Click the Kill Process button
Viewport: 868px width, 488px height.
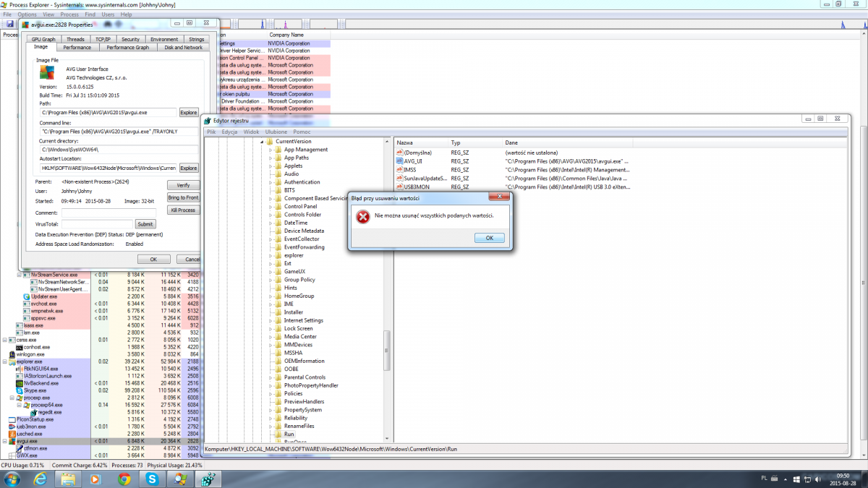[x=182, y=210]
